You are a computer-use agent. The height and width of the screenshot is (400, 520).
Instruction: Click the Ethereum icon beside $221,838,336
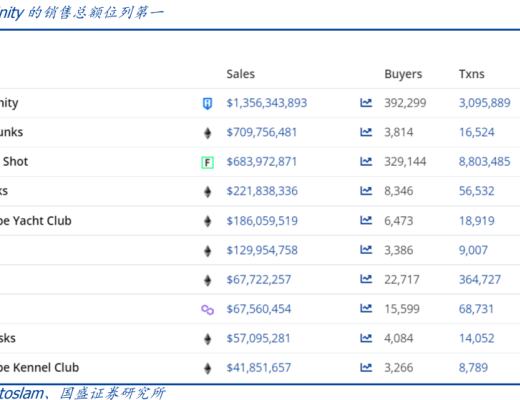pos(208,192)
